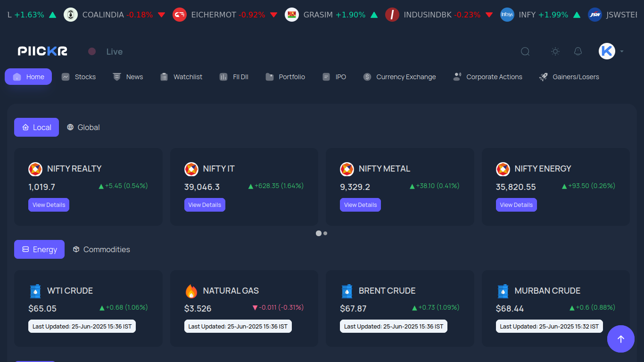
Task: Switch to the Global markets view
Action: tap(83, 127)
